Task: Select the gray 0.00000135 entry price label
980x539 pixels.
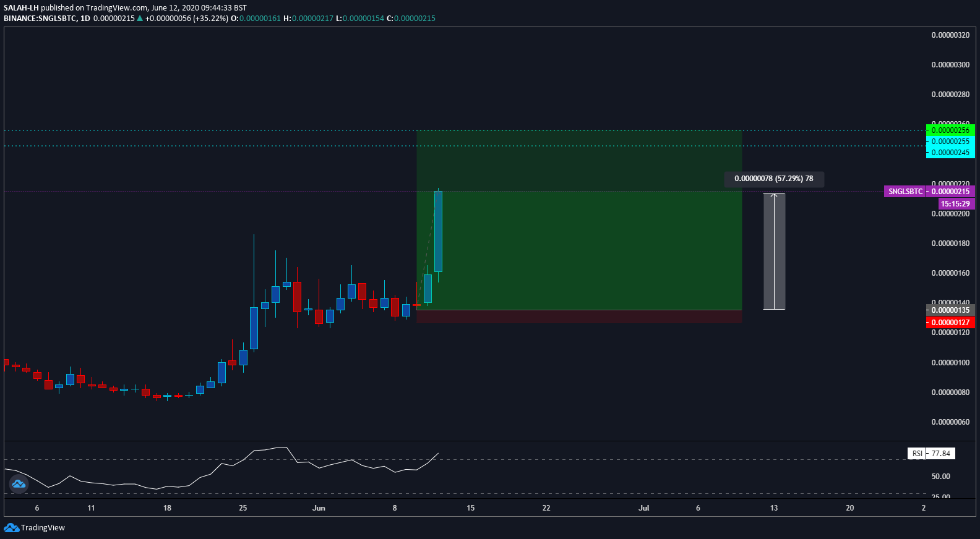Action: coord(950,310)
